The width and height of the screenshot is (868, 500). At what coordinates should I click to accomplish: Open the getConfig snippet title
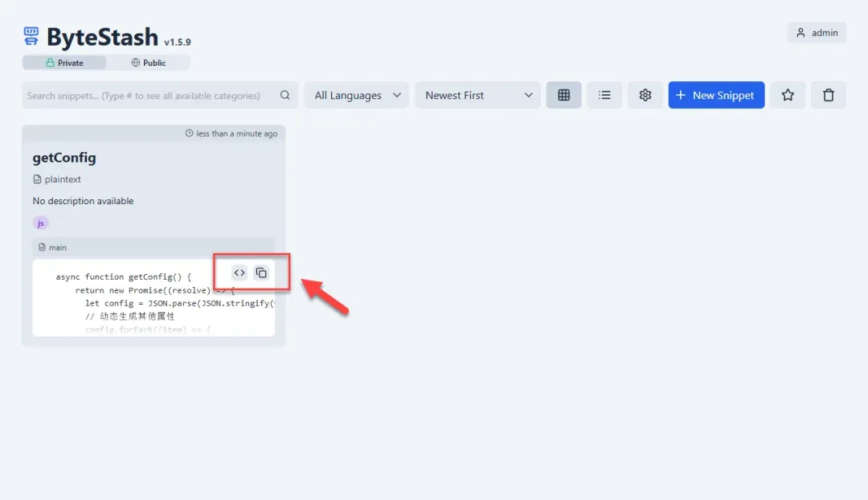[x=64, y=158]
